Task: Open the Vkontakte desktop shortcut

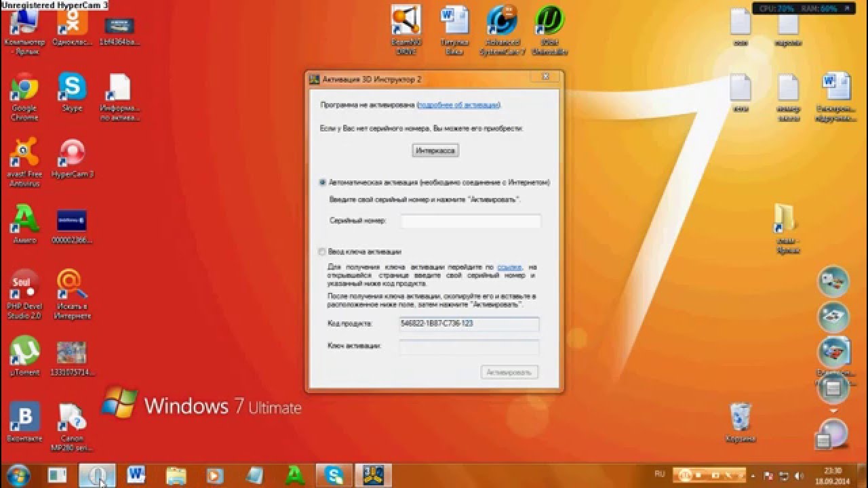Action: pos(24,422)
